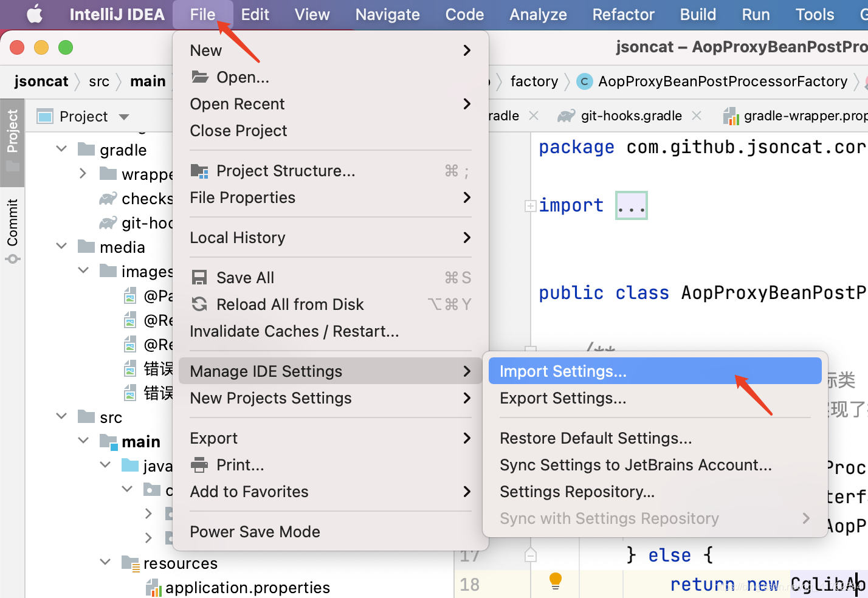Collapse the java folder
Viewport: 868px width, 598px height.
coord(105,465)
